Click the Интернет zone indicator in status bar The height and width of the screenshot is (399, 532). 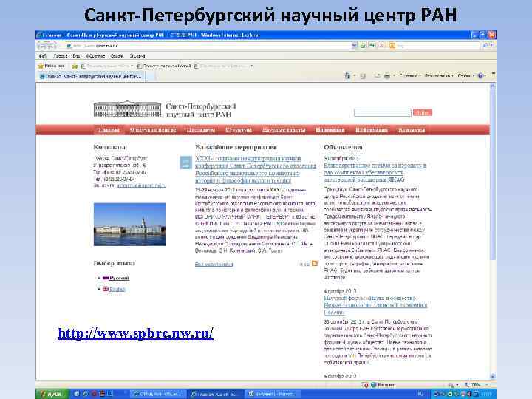coord(383,385)
